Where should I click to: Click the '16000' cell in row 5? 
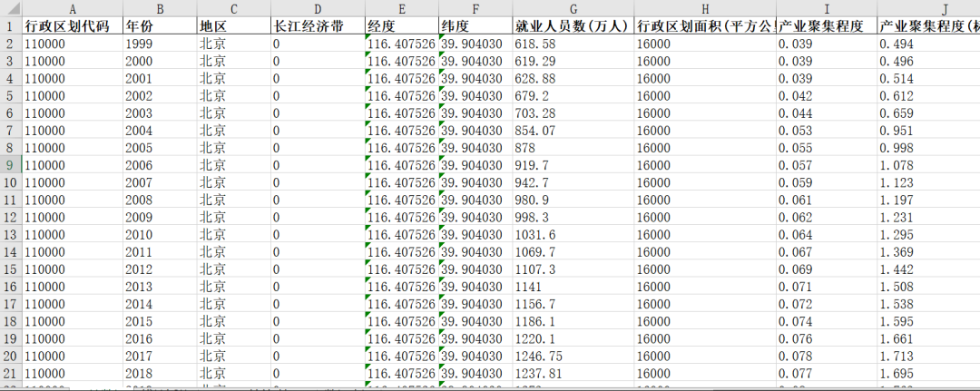pyautogui.click(x=705, y=96)
